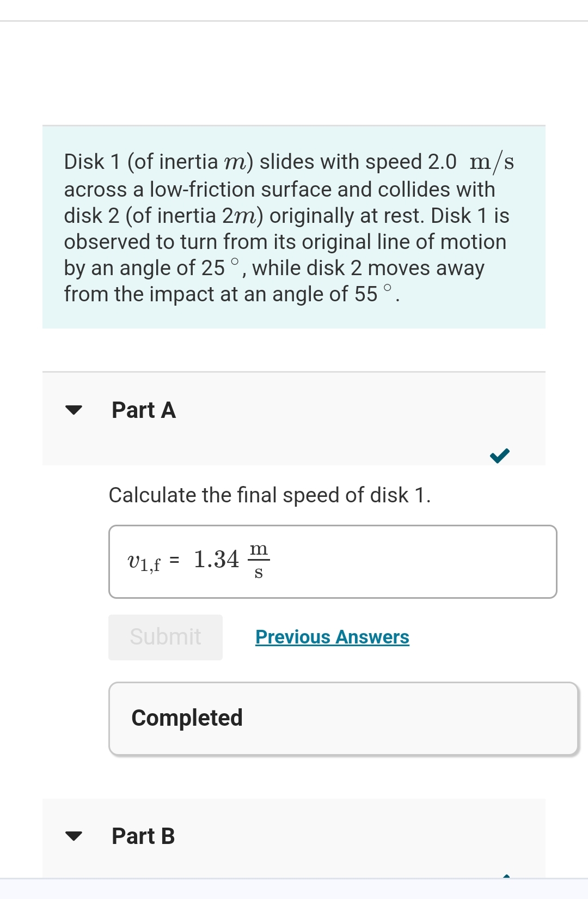588x899 pixels.
Task: Click inside the v1,f answer field
Action: (x=333, y=561)
